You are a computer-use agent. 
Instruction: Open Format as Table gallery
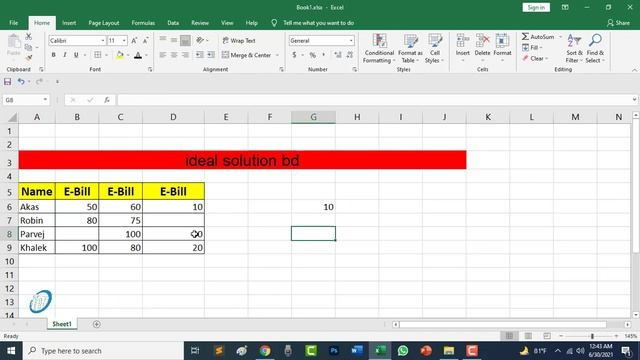[x=410, y=49]
